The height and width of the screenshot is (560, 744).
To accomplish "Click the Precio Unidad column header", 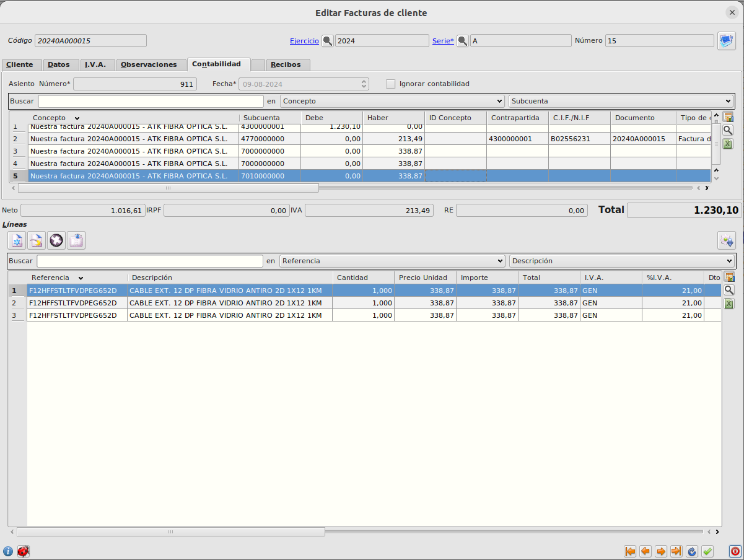I will 425,278.
